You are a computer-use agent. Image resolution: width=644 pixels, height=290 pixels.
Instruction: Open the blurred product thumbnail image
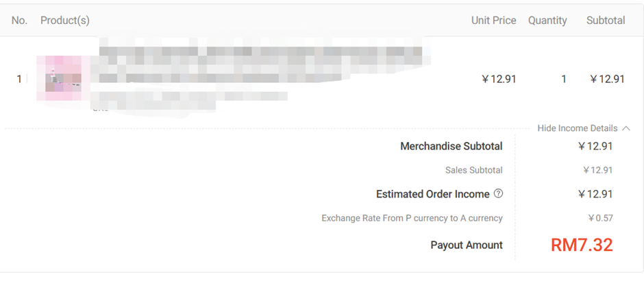[63, 79]
